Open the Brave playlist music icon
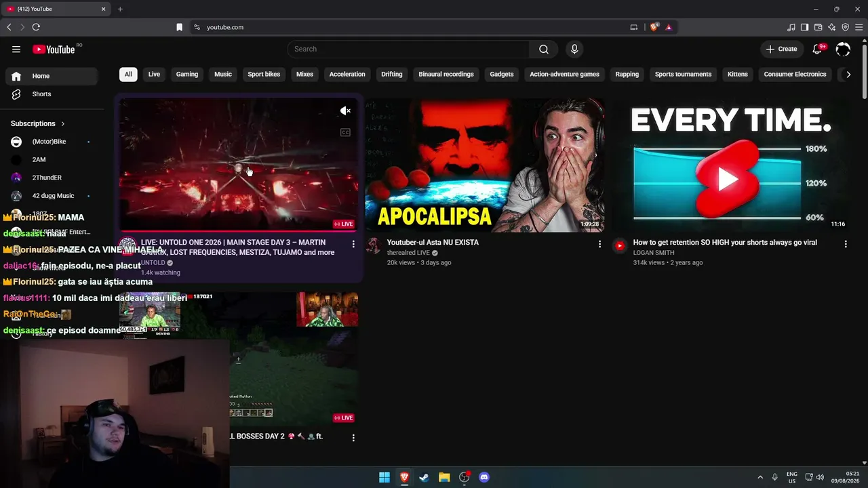Viewport: 868px width, 488px height. coord(791,27)
